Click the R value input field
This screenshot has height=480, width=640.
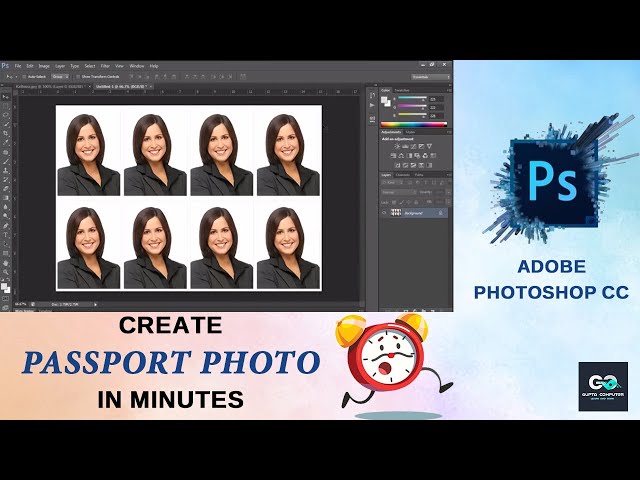tap(436, 99)
